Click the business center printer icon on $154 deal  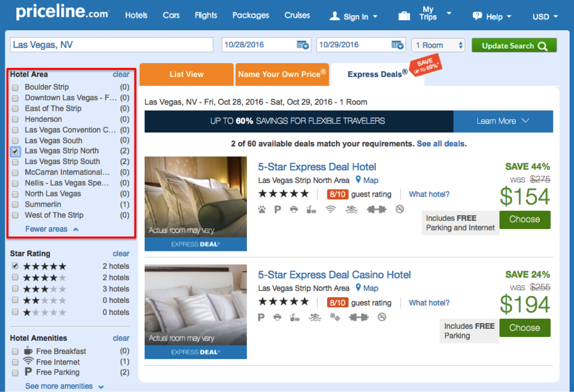tap(294, 209)
